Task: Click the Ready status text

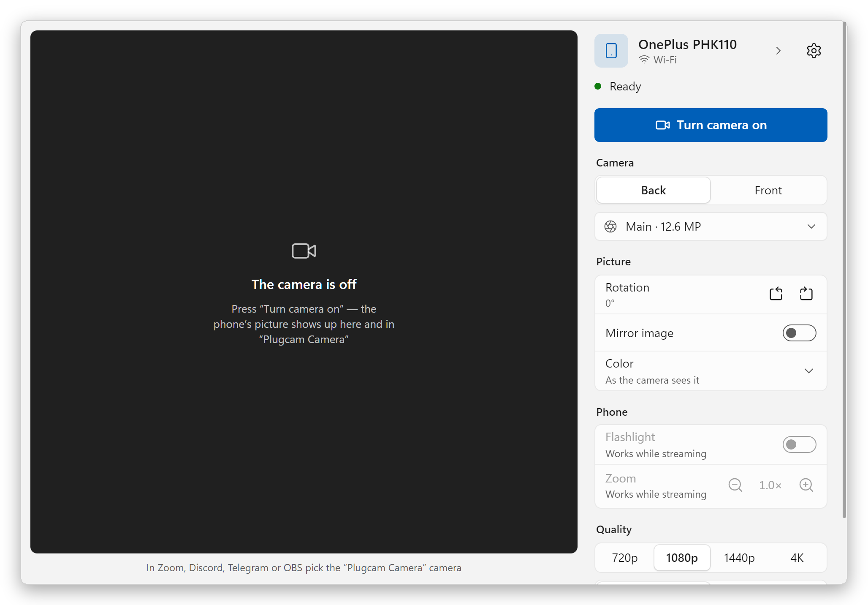Action: (x=625, y=87)
